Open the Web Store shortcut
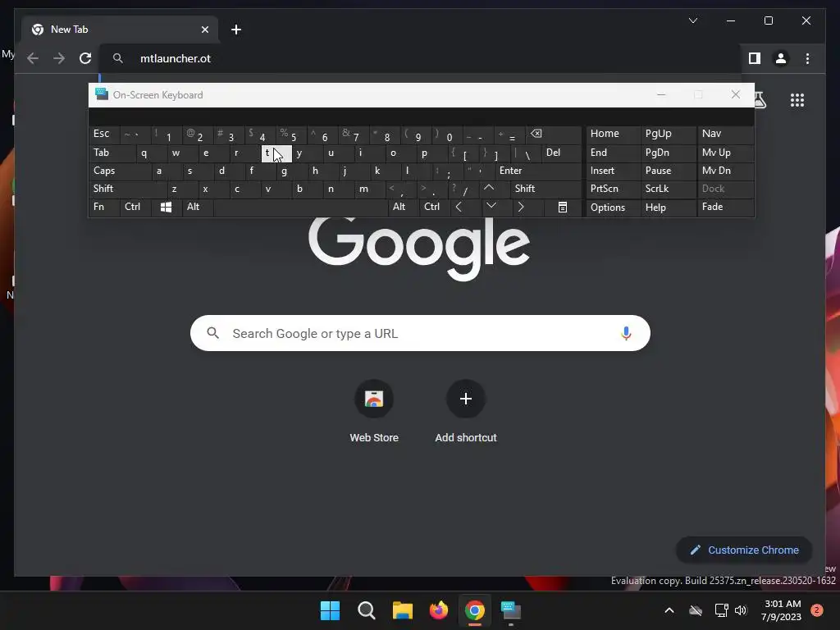The height and width of the screenshot is (630, 840). [374, 399]
